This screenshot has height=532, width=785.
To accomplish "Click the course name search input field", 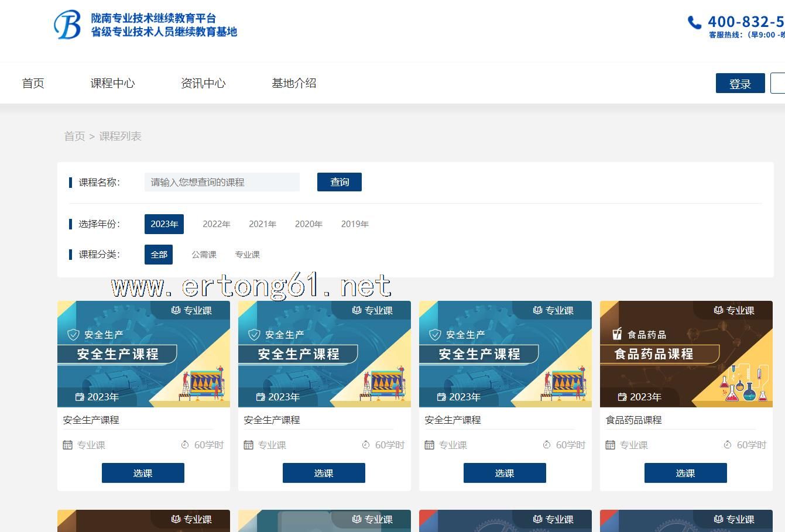I will 222,182.
